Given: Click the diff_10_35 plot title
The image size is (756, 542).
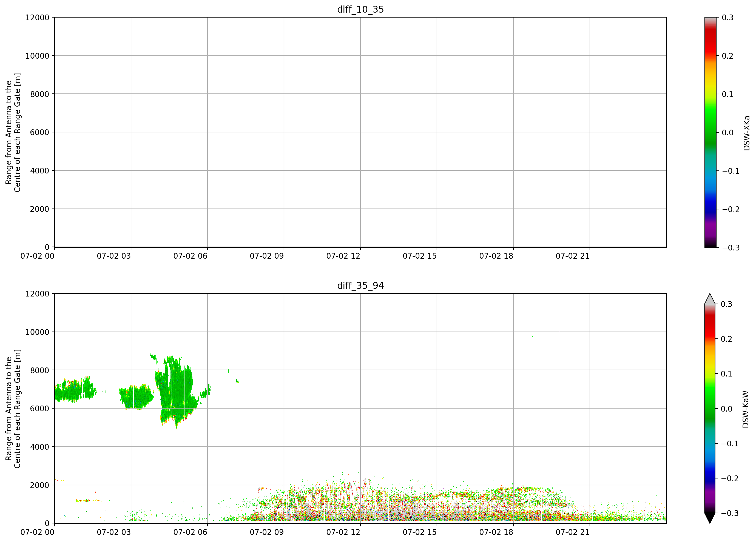Looking at the screenshot, I should pyautogui.click(x=360, y=9).
